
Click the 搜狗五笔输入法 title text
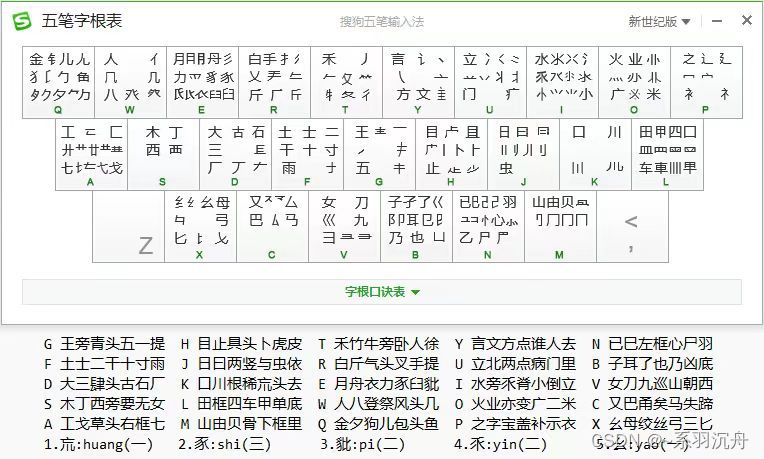[382, 21]
